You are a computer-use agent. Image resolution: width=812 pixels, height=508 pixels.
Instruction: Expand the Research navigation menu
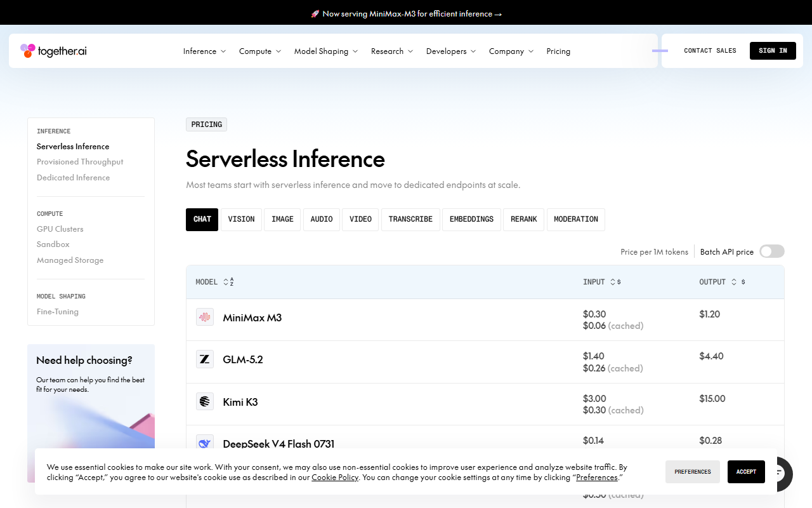coord(392,51)
